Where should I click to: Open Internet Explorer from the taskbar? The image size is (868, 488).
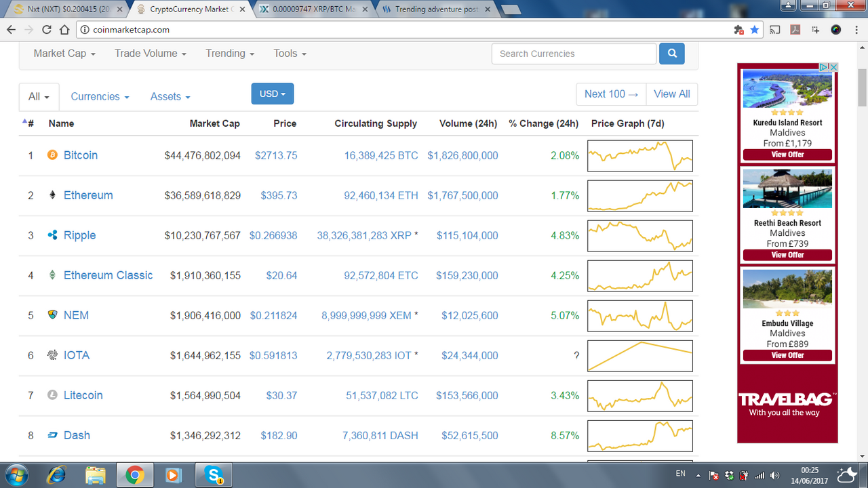click(58, 474)
